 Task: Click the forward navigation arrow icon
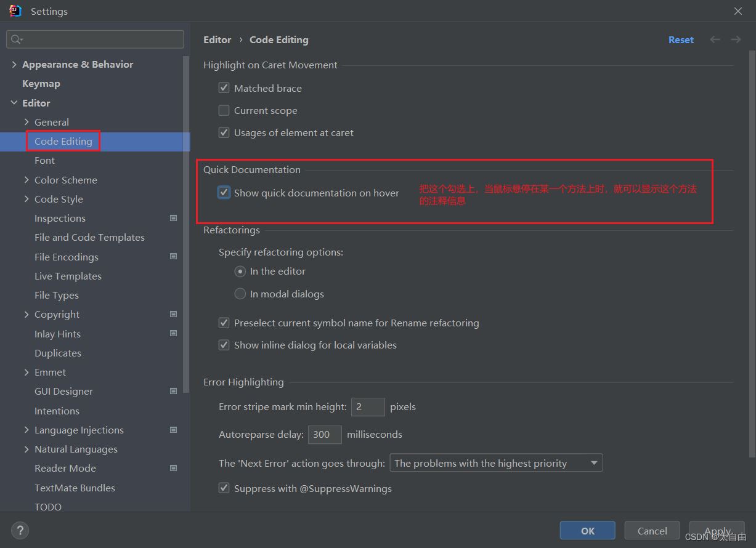click(x=736, y=39)
